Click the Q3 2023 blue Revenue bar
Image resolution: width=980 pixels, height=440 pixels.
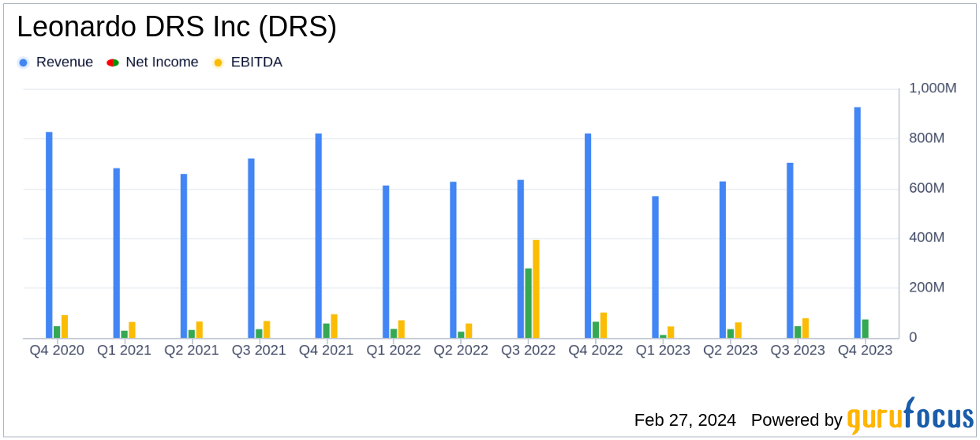point(790,250)
